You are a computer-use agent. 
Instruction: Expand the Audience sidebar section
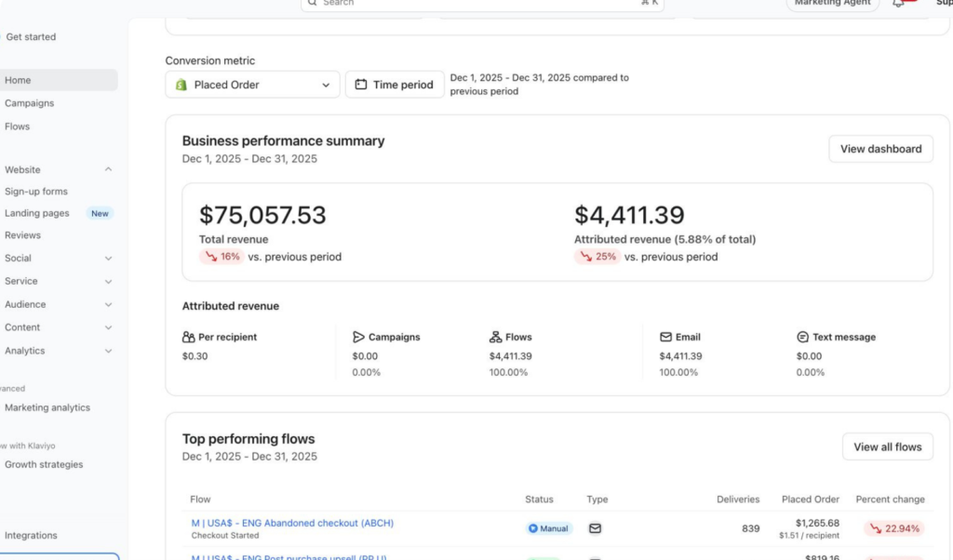[x=108, y=304]
